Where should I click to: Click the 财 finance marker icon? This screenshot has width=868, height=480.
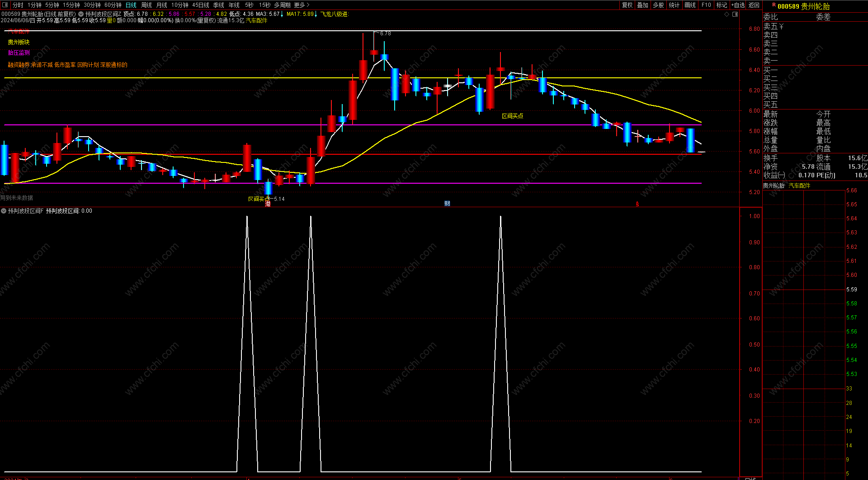click(447, 204)
